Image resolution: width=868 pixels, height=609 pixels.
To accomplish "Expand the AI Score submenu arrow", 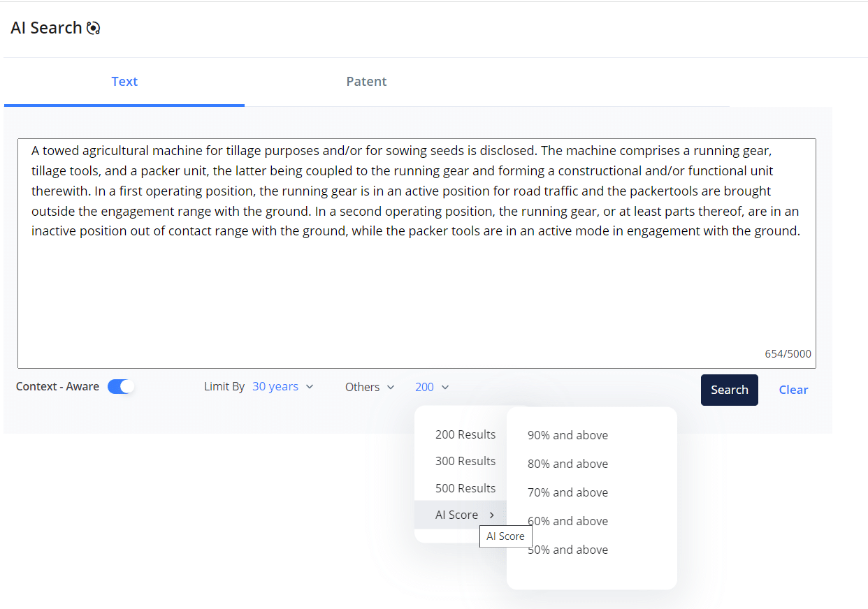I will coord(492,515).
